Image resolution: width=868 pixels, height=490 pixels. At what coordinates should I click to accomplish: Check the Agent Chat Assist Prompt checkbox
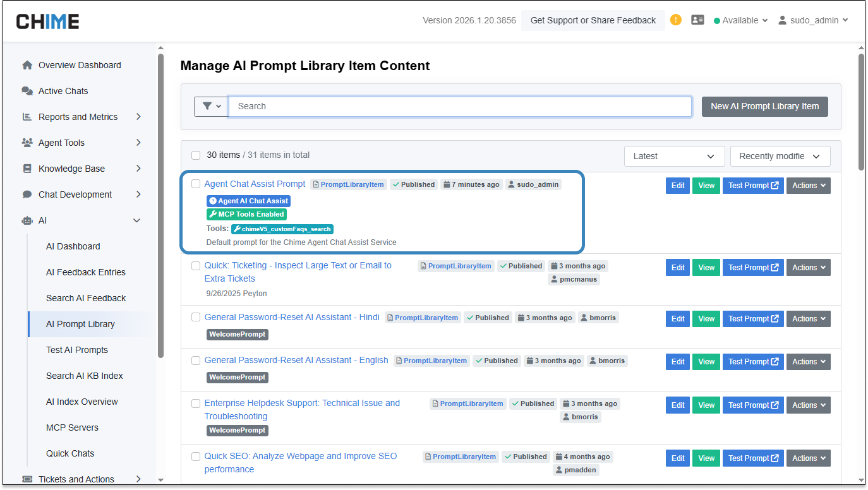[x=196, y=184]
